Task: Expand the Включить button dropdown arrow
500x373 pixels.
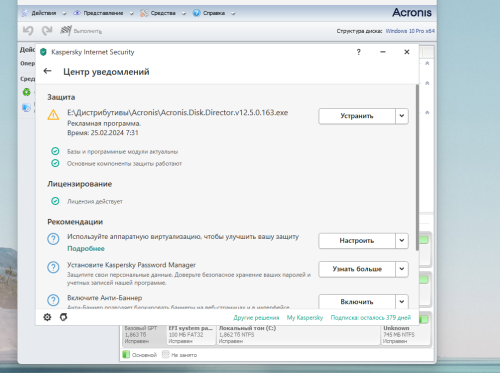Action: click(402, 301)
